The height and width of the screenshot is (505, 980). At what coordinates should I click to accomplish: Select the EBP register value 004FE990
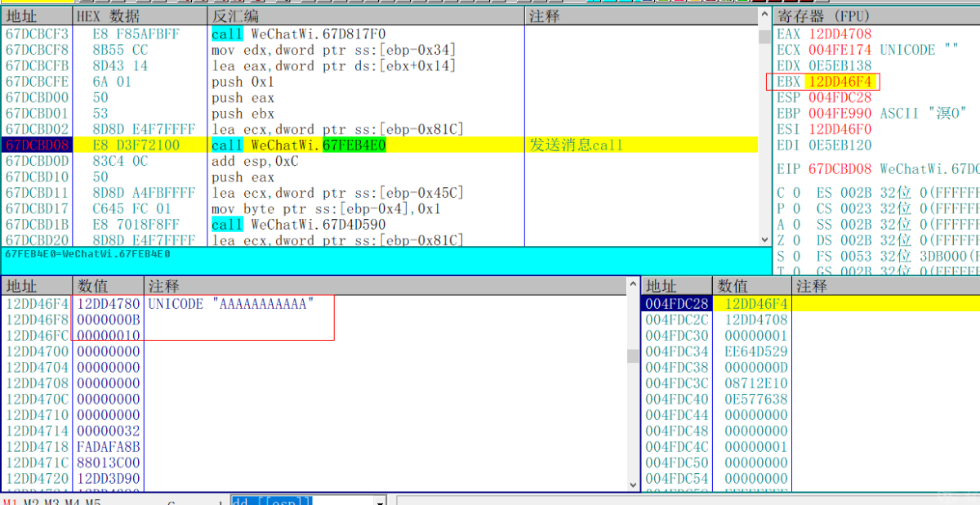click(840, 114)
